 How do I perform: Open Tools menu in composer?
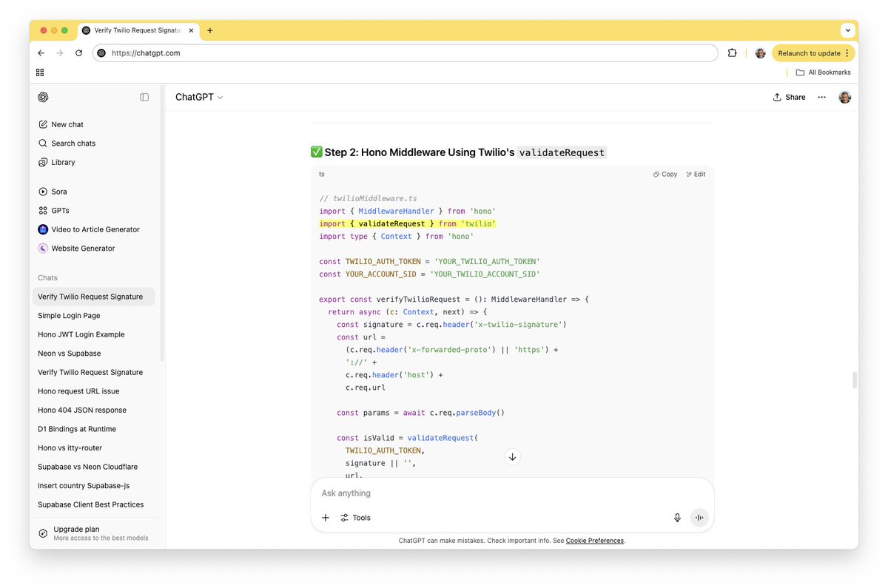click(x=355, y=518)
